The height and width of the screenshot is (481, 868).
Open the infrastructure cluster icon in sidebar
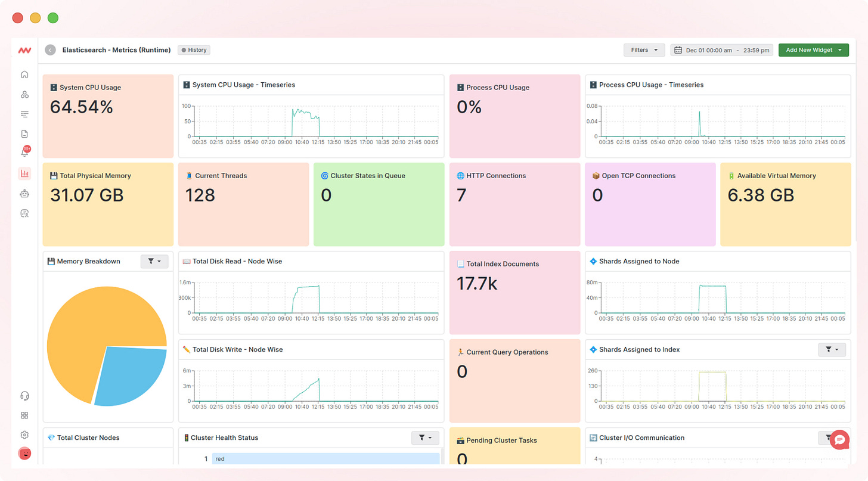[24, 94]
